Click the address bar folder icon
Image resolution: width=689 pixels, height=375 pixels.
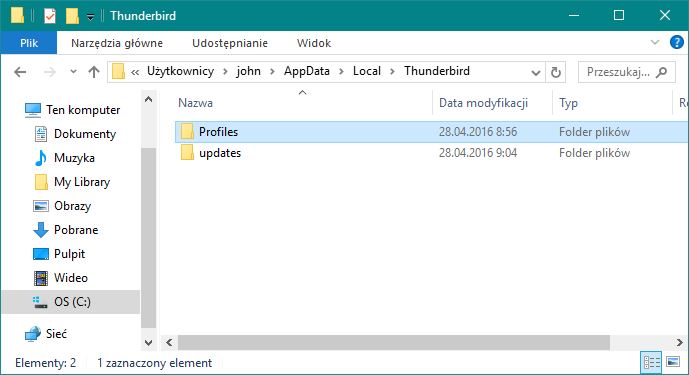[118, 71]
